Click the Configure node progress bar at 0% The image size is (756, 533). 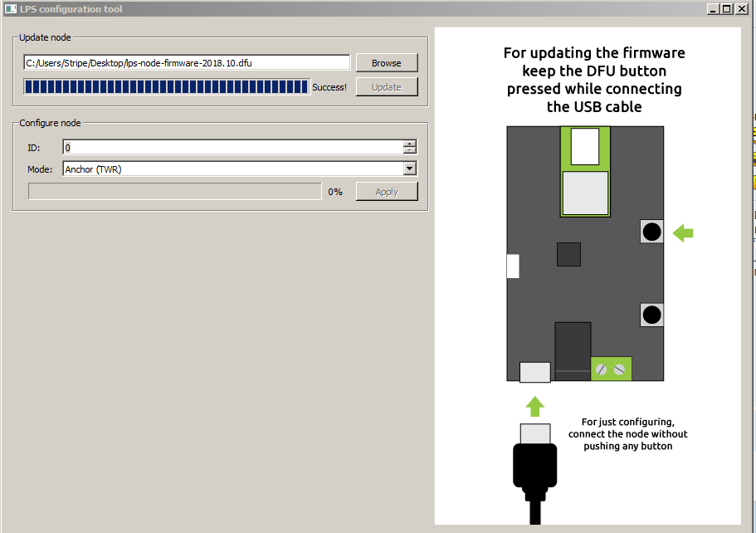174,192
